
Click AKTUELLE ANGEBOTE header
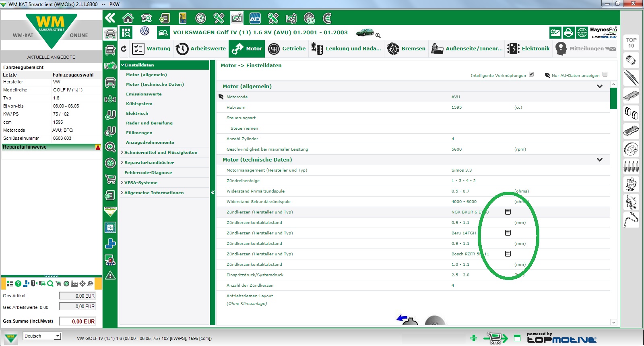[x=52, y=57]
